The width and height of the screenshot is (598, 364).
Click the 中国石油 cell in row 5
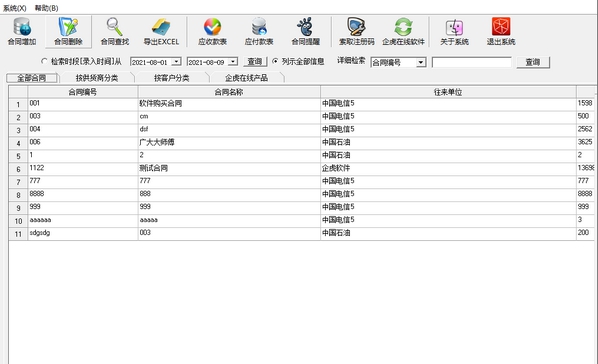coord(448,156)
